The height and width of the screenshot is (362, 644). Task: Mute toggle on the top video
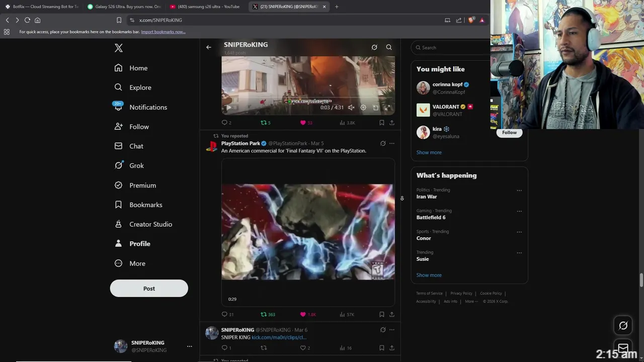351,108
